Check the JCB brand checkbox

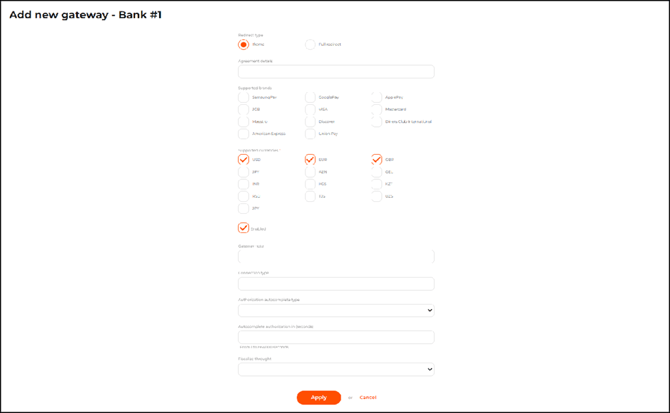point(243,109)
